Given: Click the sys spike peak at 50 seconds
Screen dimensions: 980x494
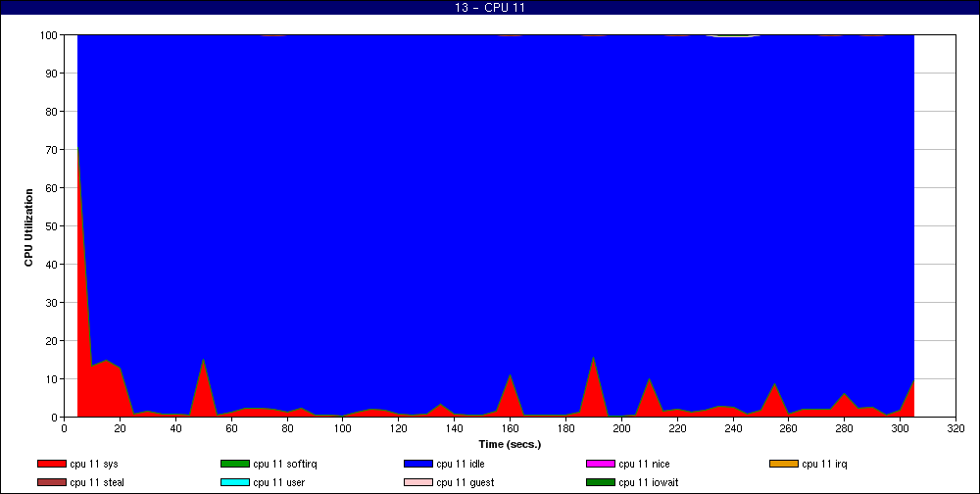Looking at the screenshot, I should (203, 360).
